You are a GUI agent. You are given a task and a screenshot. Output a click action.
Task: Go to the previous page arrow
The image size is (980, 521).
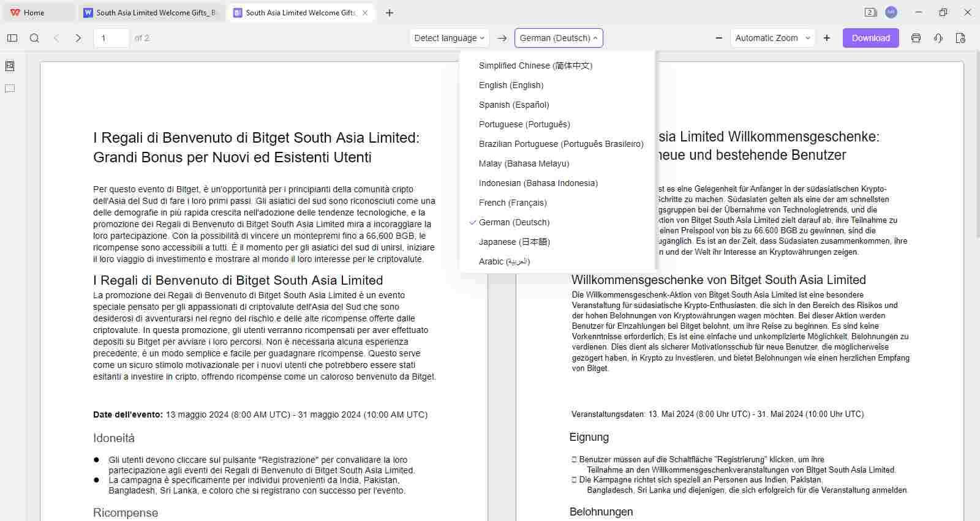pyautogui.click(x=56, y=38)
